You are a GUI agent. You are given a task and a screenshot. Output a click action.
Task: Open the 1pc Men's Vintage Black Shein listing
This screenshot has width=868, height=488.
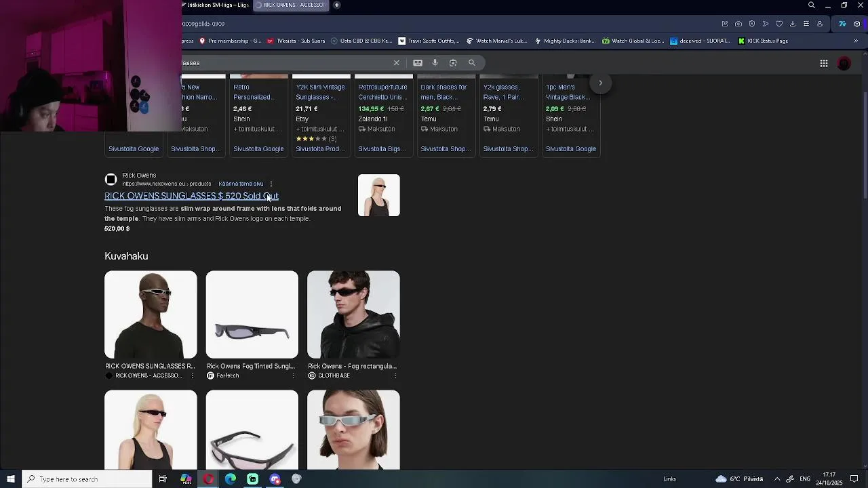click(571, 115)
